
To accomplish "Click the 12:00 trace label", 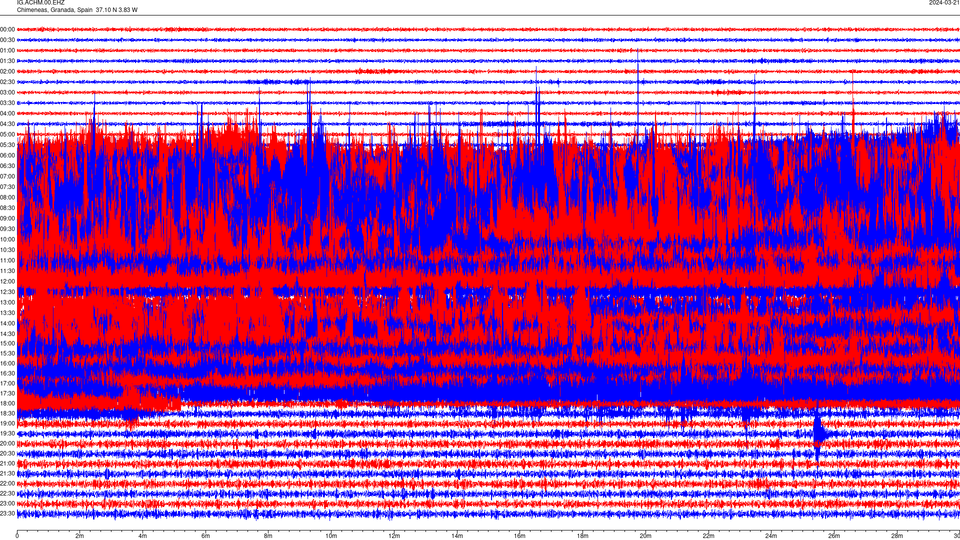I will tap(8, 282).
